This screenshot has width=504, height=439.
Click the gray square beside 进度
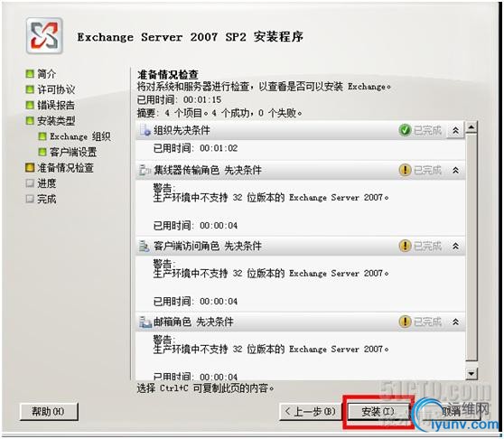coord(30,183)
